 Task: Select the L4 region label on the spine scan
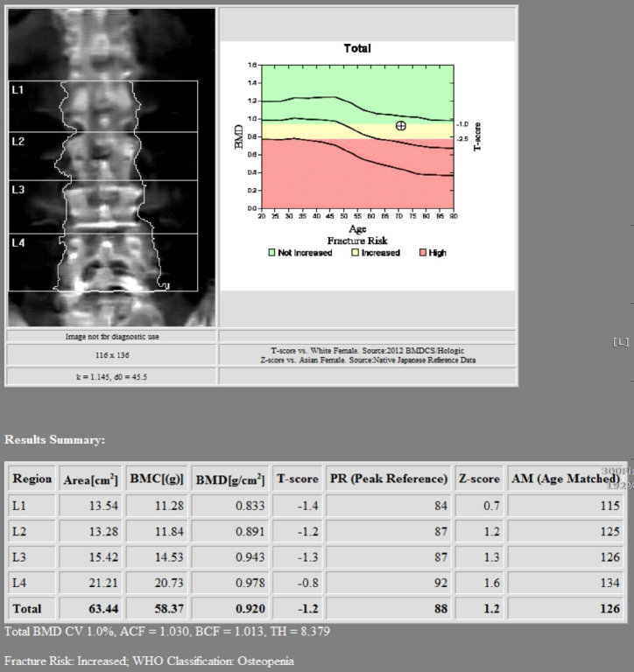pyautogui.click(x=18, y=242)
